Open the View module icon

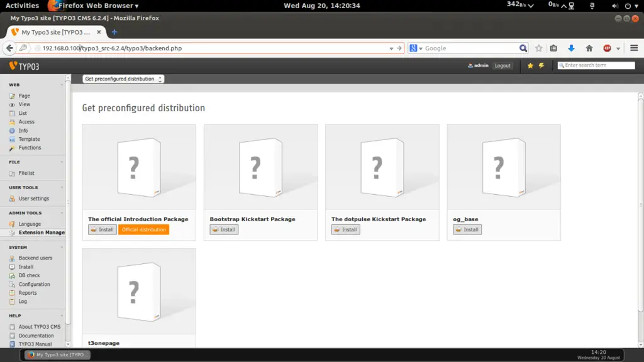click(x=13, y=105)
